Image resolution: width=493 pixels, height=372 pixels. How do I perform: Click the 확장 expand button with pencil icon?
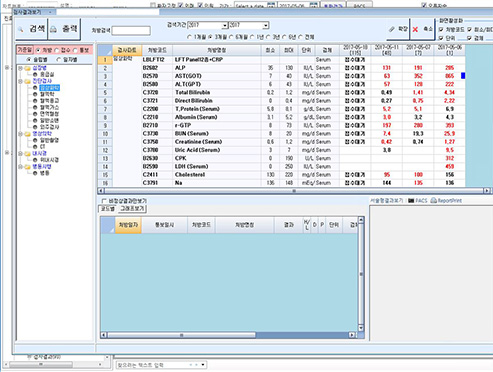click(x=398, y=29)
